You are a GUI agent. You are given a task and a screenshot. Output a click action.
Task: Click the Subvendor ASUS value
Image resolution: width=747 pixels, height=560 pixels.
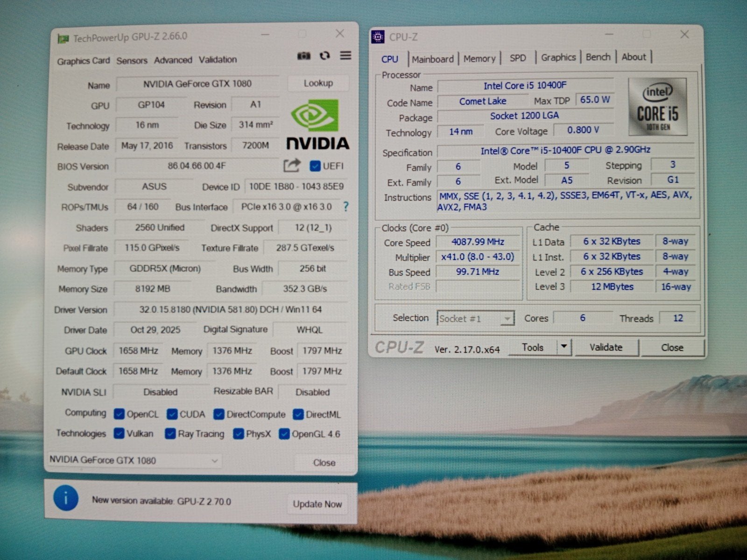pos(154,186)
